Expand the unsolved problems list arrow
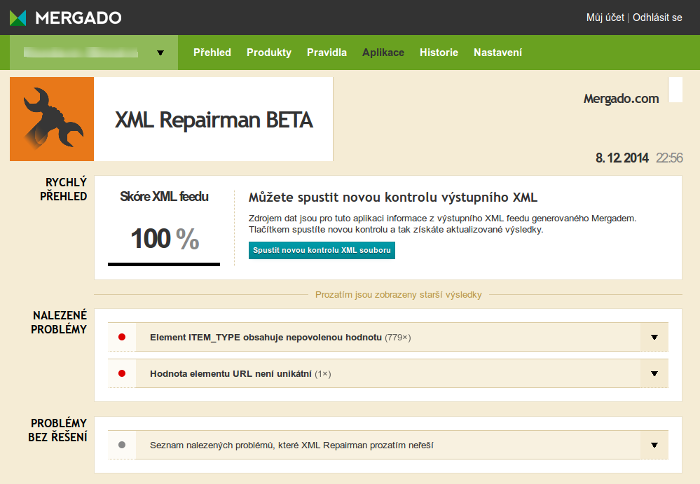This screenshot has height=484, width=700. [654, 445]
